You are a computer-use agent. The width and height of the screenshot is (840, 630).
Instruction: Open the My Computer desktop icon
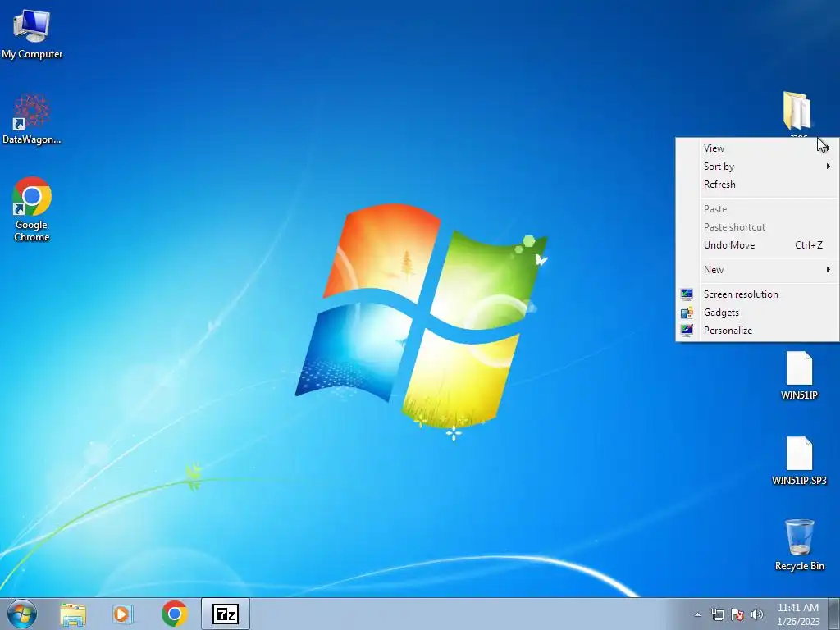point(32,34)
